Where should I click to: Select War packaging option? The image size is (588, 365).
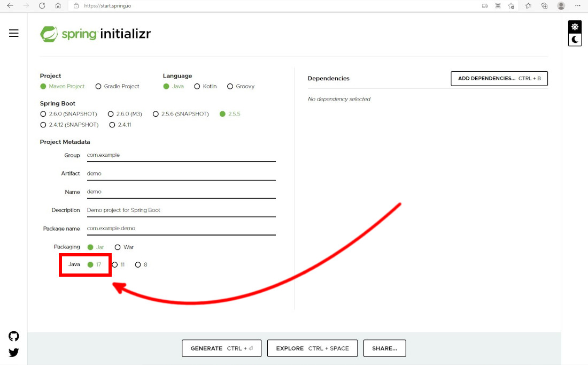coord(118,247)
